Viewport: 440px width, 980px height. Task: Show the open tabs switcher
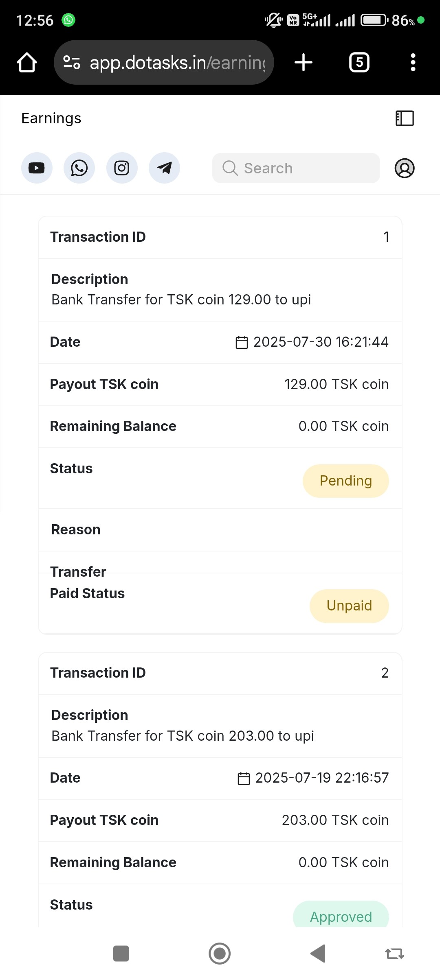pyautogui.click(x=359, y=63)
